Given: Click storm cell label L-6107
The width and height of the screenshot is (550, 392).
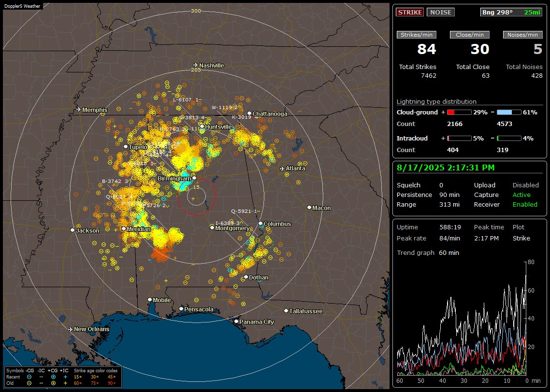Looking at the screenshot, I should pos(187,99).
